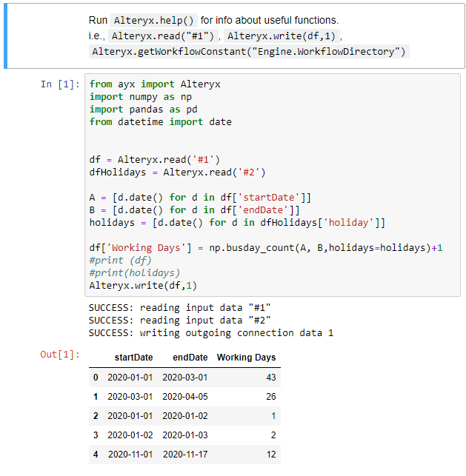Click the df = Alteryx.read('#1') line
Screen dimensions: 466x476
click(x=154, y=160)
